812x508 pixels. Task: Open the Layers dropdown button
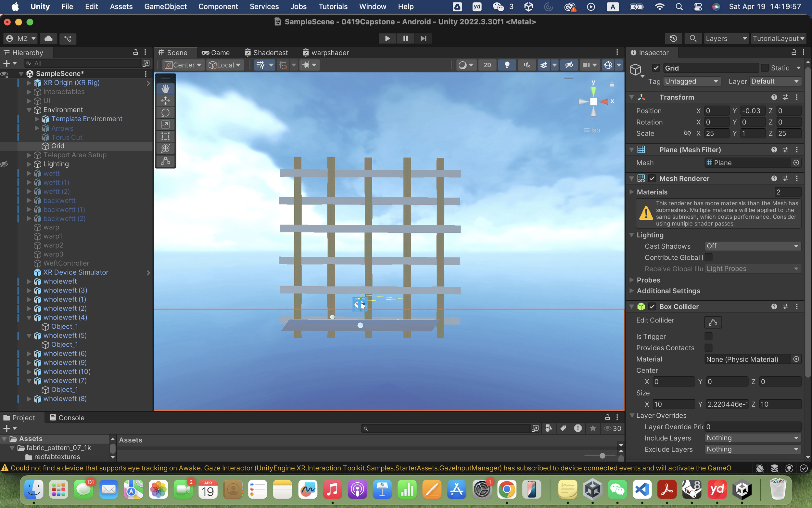point(725,39)
